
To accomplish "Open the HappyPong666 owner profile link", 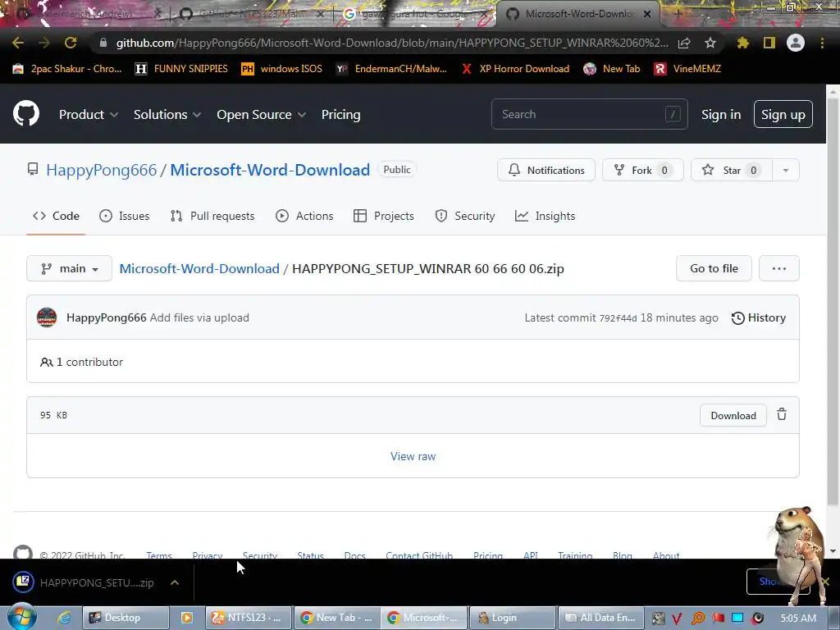I will (101, 170).
